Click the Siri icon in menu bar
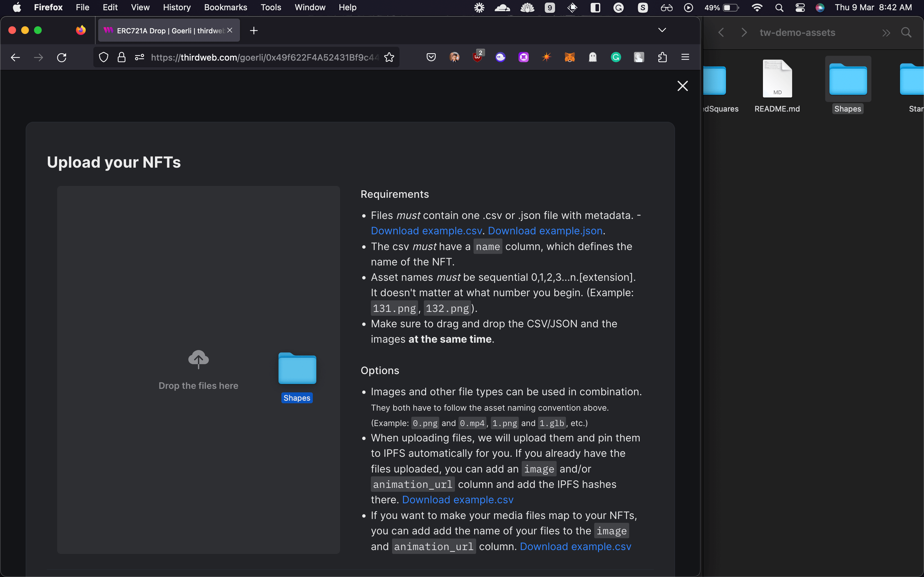This screenshot has width=924, height=577. click(x=820, y=7)
